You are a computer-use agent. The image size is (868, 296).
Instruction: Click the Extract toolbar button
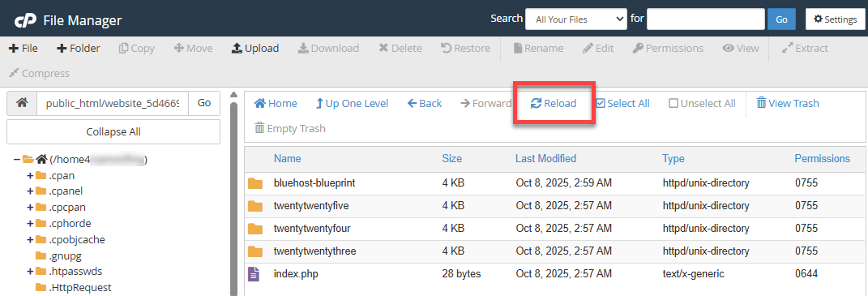pos(805,48)
